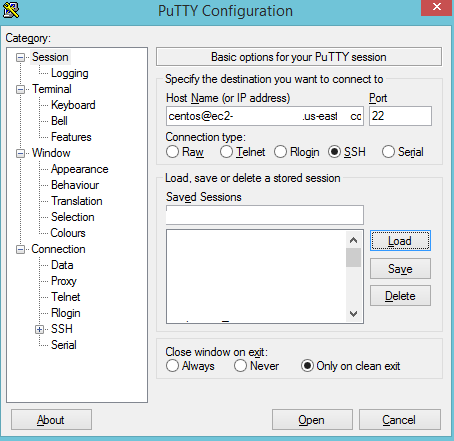
Task: Open the Appearance category
Action: point(80,169)
